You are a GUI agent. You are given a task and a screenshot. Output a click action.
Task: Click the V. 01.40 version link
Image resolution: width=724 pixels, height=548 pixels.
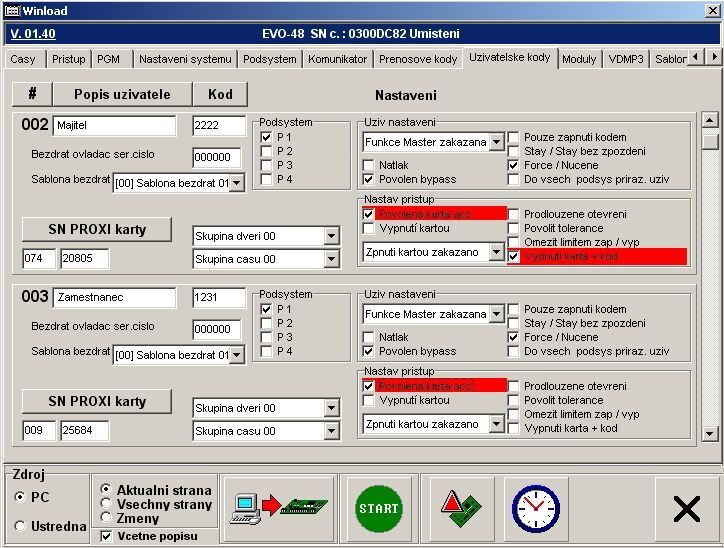click(33, 34)
